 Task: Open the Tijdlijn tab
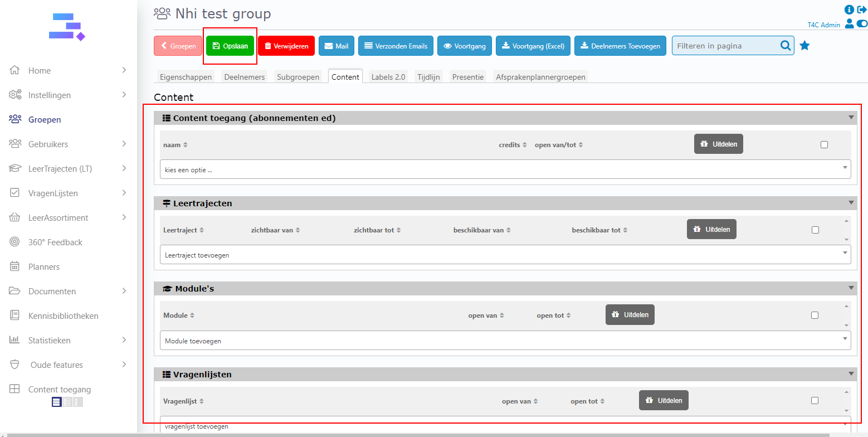428,77
